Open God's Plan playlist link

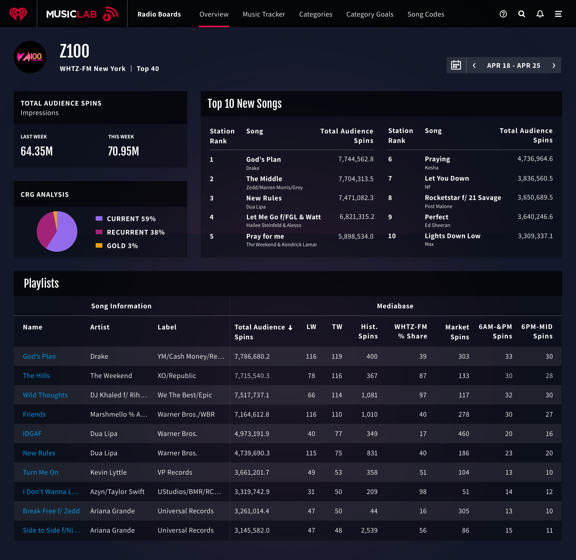(39, 356)
